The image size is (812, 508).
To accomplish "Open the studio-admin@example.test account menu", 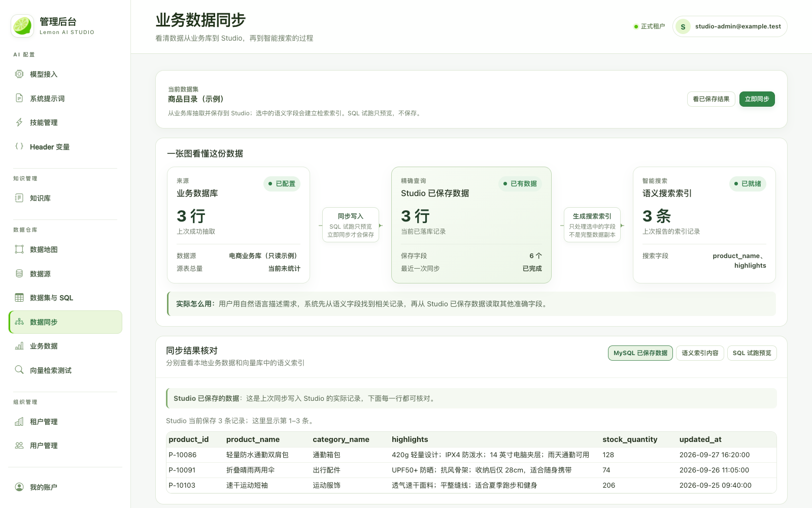I will 730,26.
